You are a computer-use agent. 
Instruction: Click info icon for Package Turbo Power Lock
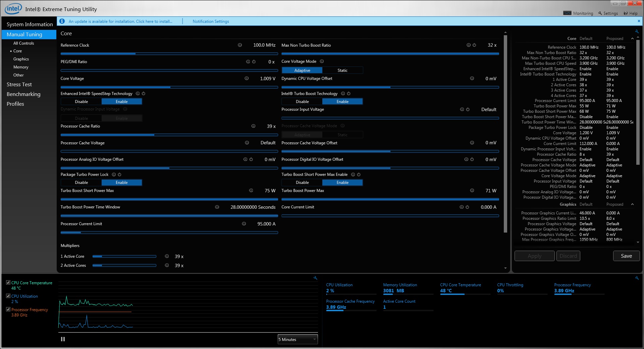click(x=114, y=174)
